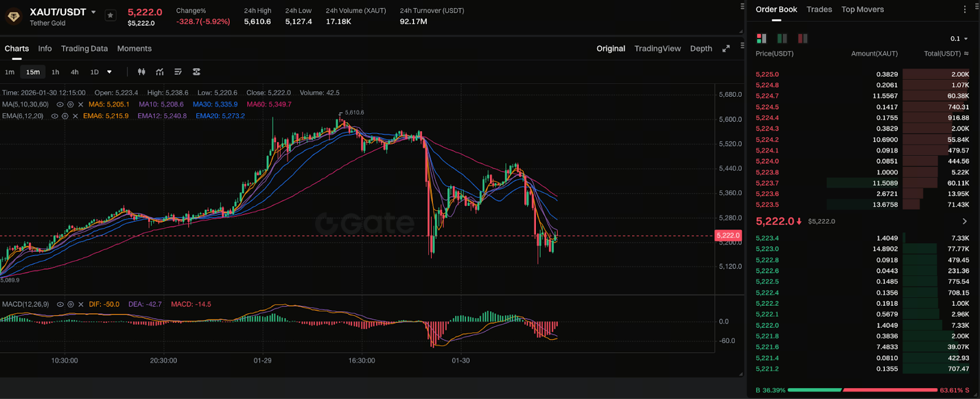
Task: Remove the MACD(12,26,9) indicator
Action: click(81, 305)
